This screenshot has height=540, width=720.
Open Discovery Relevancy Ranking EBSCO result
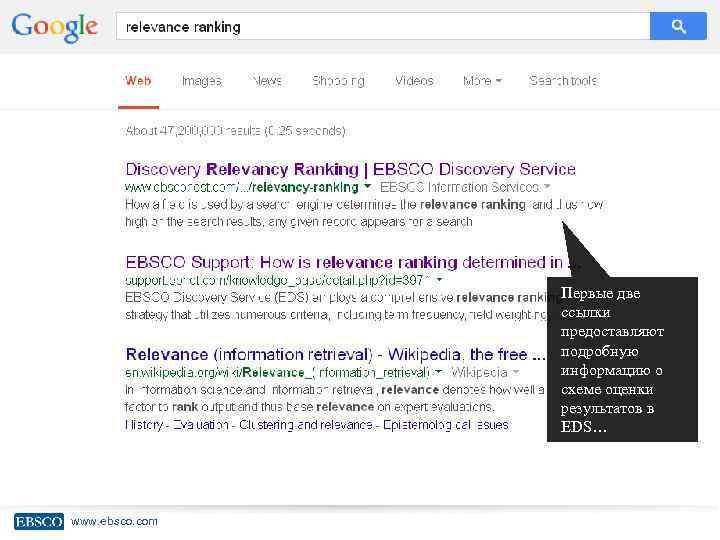coord(350,169)
